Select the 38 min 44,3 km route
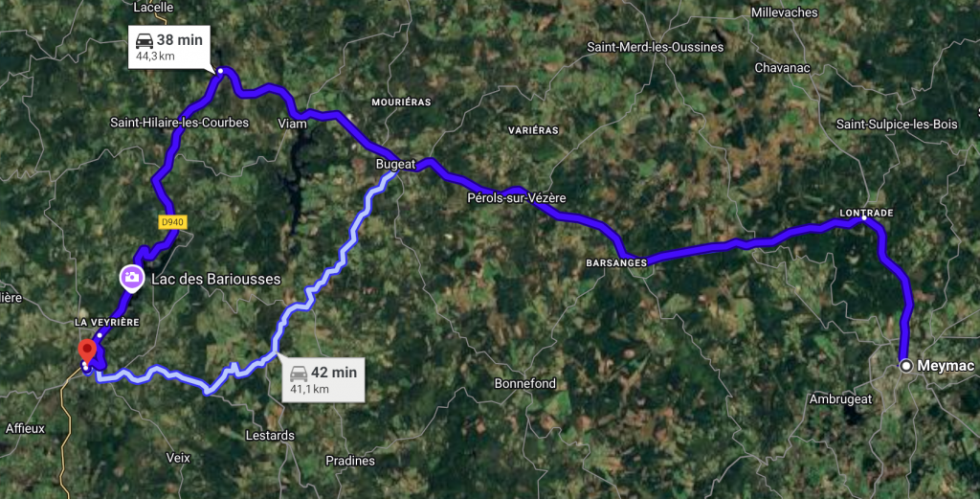The height and width of the screenshot is (499, 980). [x=169, y=47]
